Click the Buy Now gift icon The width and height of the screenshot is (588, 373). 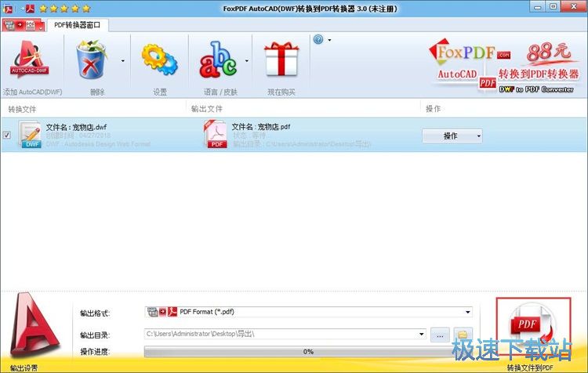coord(281,60)
